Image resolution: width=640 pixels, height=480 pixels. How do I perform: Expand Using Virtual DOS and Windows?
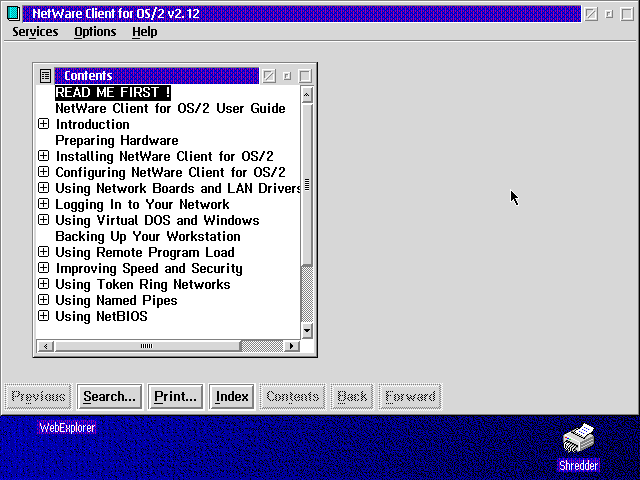[x=43, y=220]
